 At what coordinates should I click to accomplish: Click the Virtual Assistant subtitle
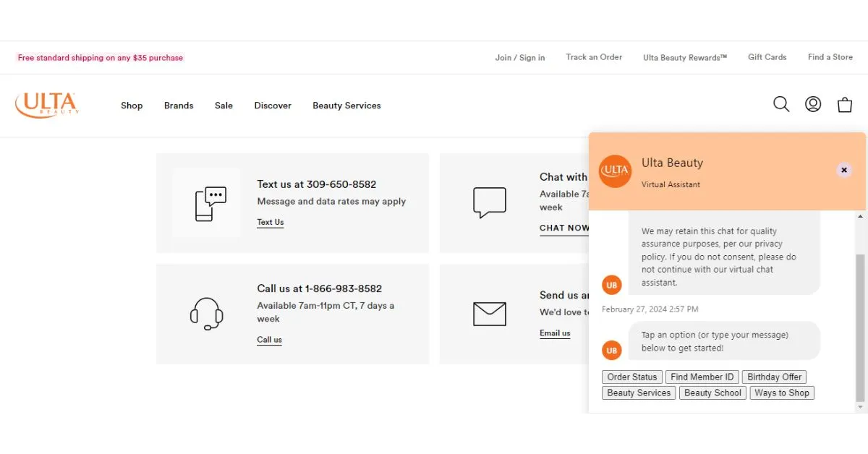[671, 184]
